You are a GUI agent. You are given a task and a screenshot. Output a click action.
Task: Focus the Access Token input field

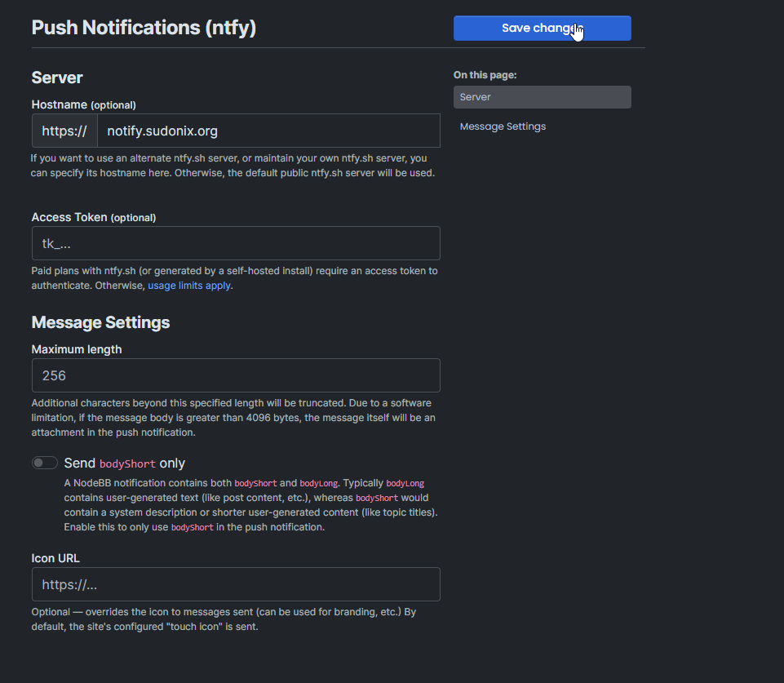click(236, 243)
